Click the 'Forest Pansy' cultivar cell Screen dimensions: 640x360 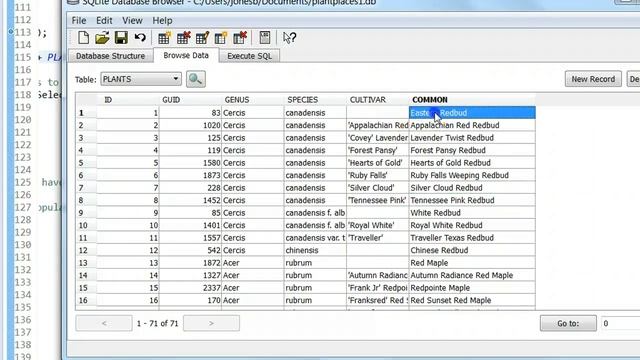[x=378, y=150]
